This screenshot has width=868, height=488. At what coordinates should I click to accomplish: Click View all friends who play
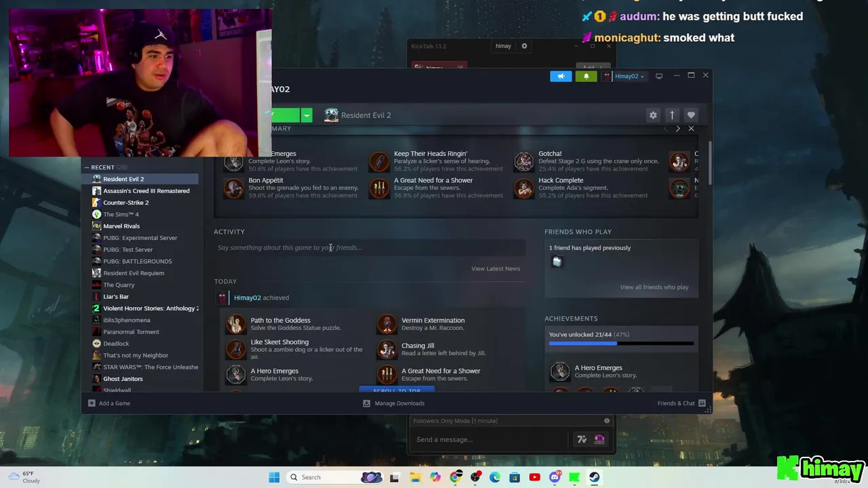tap(654, 287)
